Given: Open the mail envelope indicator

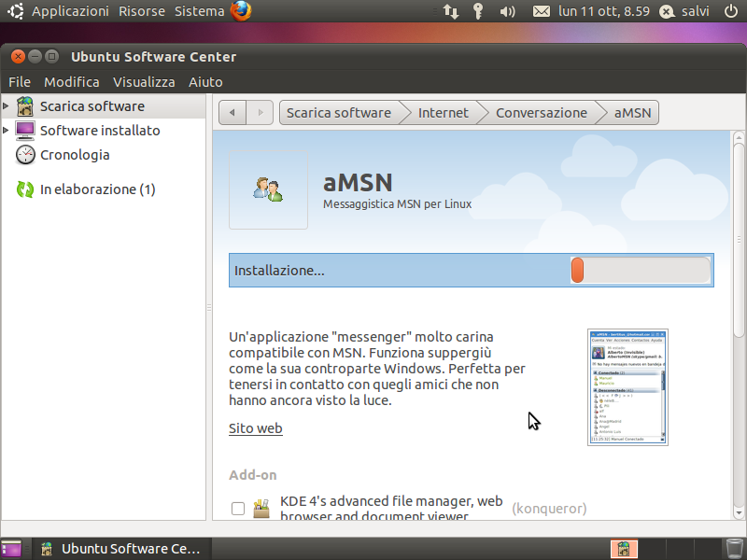Looking at the screenshot, I should pos(542,11).
